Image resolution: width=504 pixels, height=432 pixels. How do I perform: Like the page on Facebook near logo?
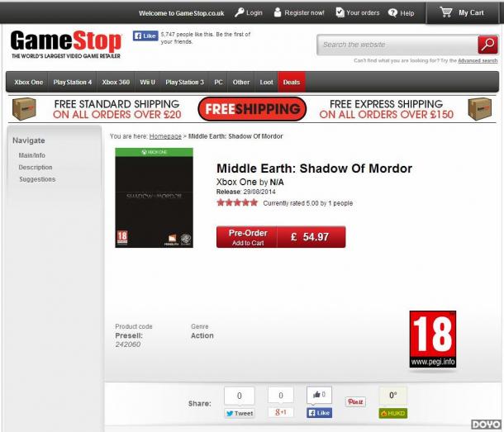tap(145, 36)
